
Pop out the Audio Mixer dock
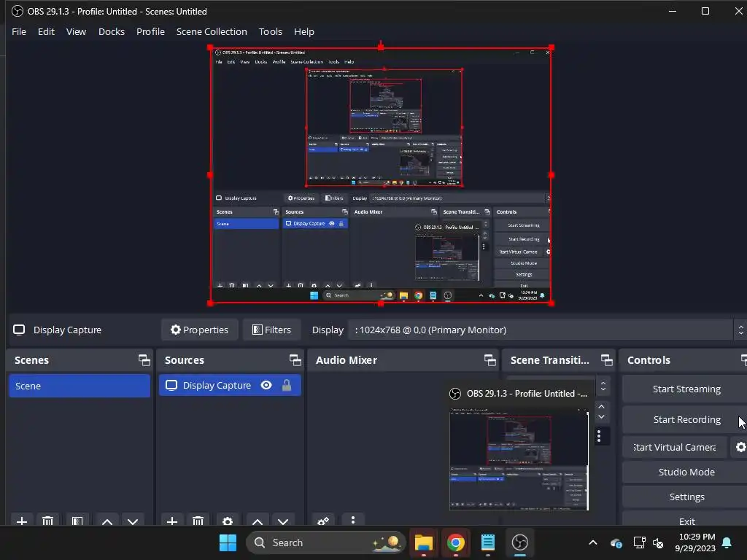[x=489, y=360]
